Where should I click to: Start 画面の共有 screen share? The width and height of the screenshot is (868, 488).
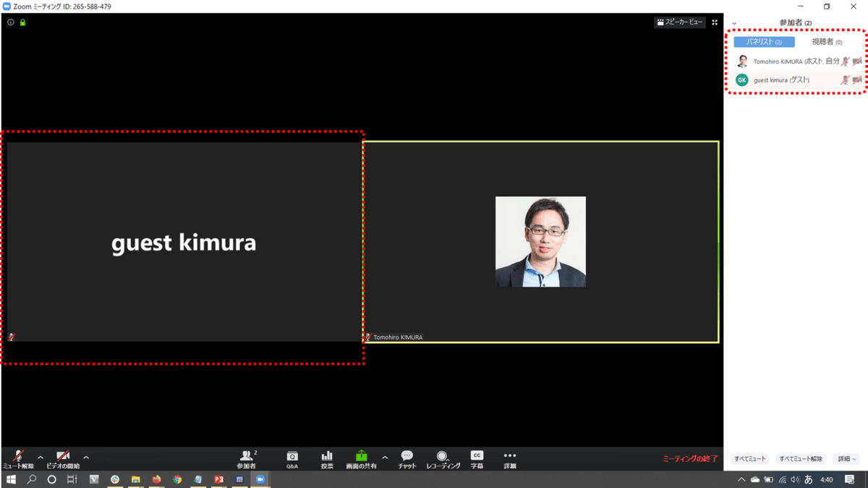361,459
